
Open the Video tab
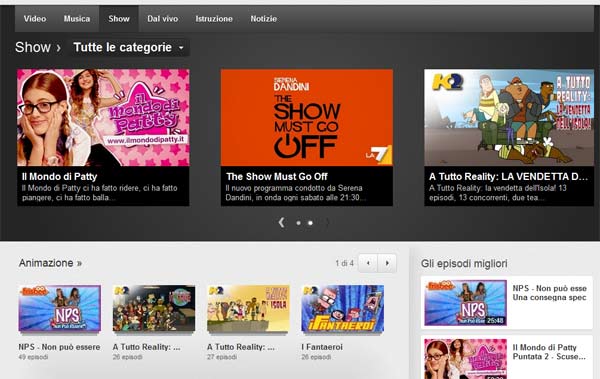click(x=35, y=19)
